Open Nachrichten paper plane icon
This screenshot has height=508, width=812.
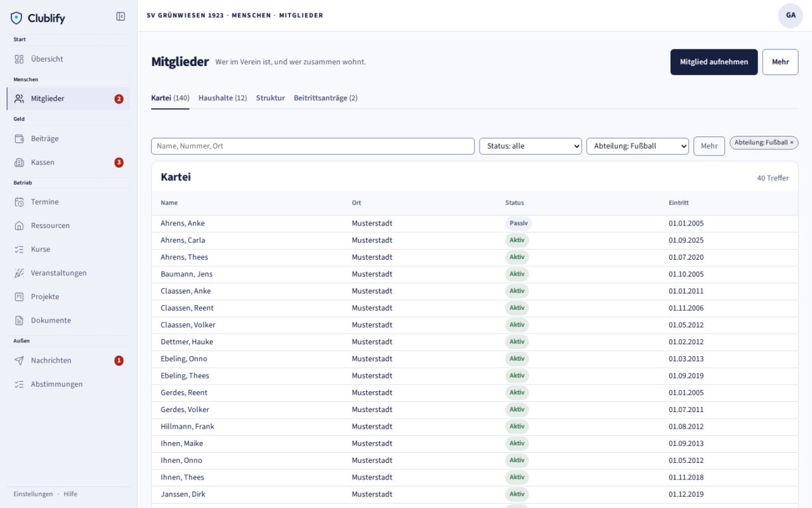click(19, 361)
